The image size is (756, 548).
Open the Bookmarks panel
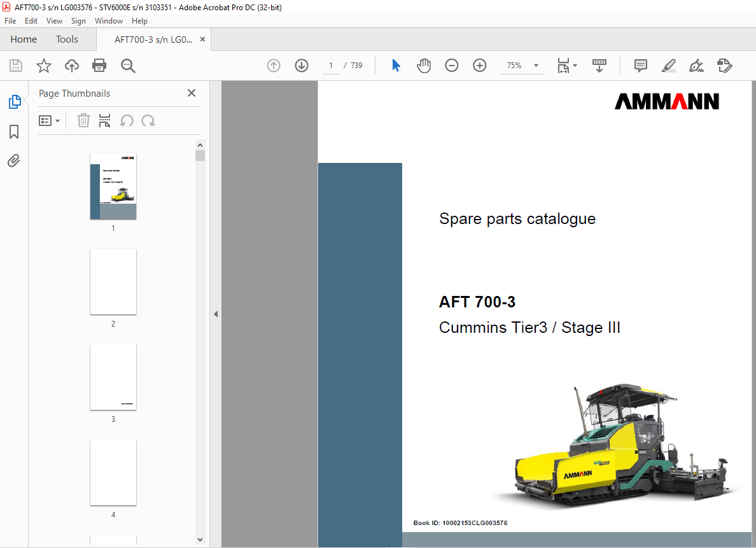14,132
